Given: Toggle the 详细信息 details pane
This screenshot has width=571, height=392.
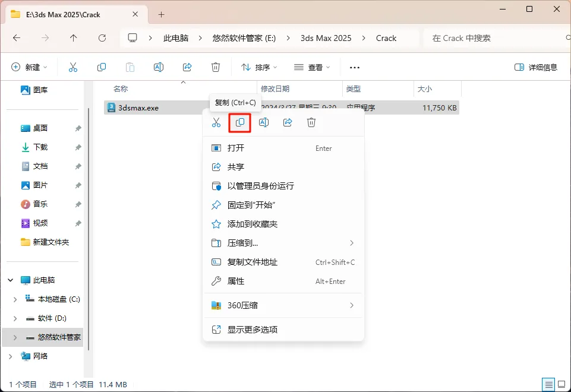Looking at the screenshot, I should tap(536, 67).
